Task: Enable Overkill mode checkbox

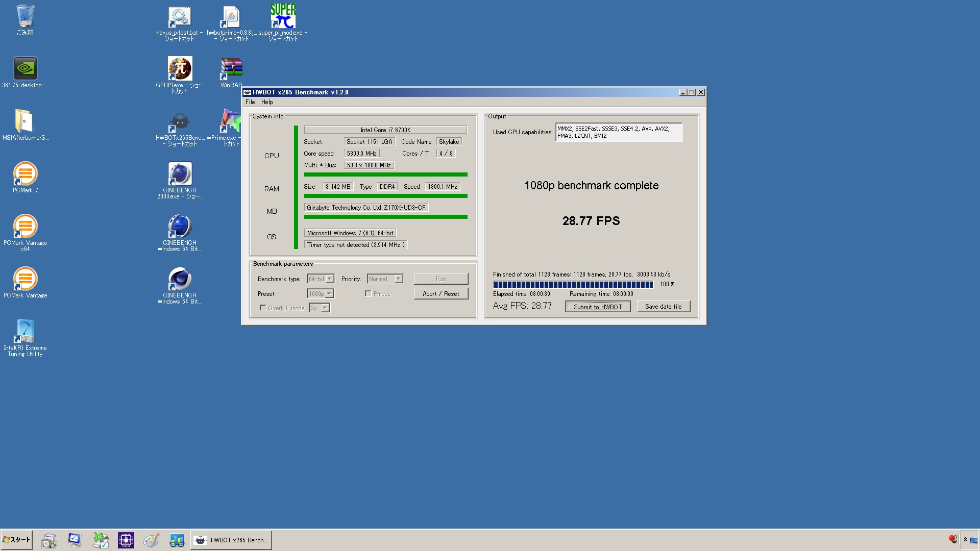Action: point(263,308)
